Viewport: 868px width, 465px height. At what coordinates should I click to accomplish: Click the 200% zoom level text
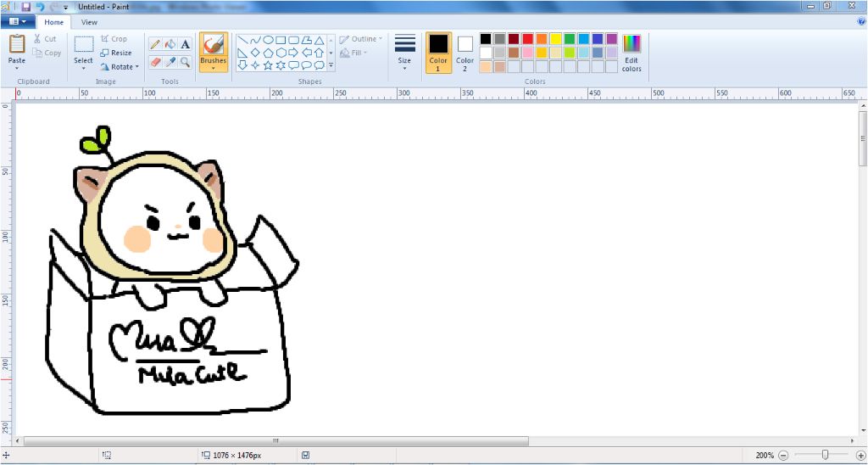[x=765, y=455]
